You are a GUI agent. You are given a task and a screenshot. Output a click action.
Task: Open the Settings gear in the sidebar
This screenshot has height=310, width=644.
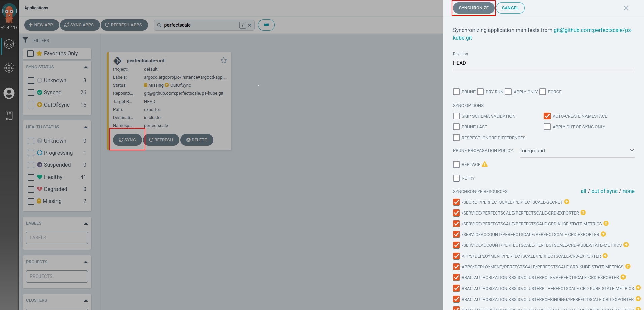point(9,68)
